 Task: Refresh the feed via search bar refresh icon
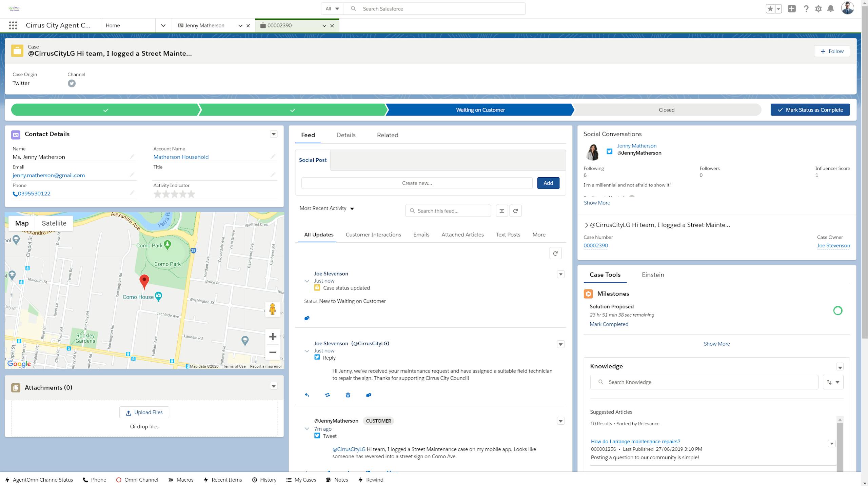pyautogui.click(x=515, y=211)
